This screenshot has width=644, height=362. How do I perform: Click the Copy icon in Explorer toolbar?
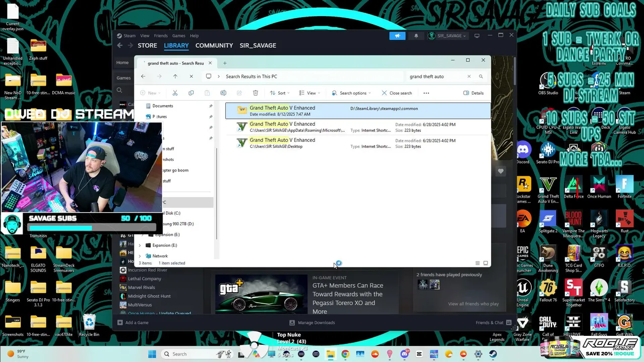click(x=191, y=93)
